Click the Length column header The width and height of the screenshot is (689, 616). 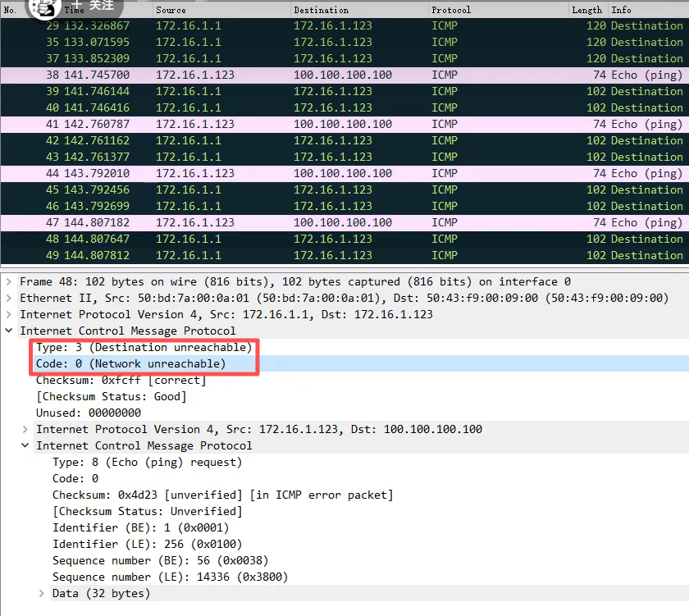[x=586, y=10]
